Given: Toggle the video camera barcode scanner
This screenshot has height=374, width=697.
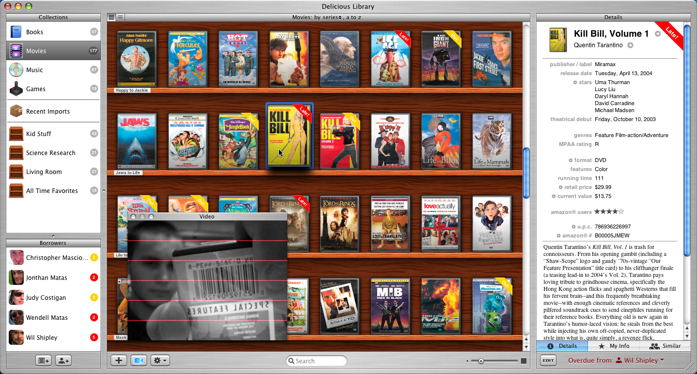Looking at the screenshot, I should (138, 360).
